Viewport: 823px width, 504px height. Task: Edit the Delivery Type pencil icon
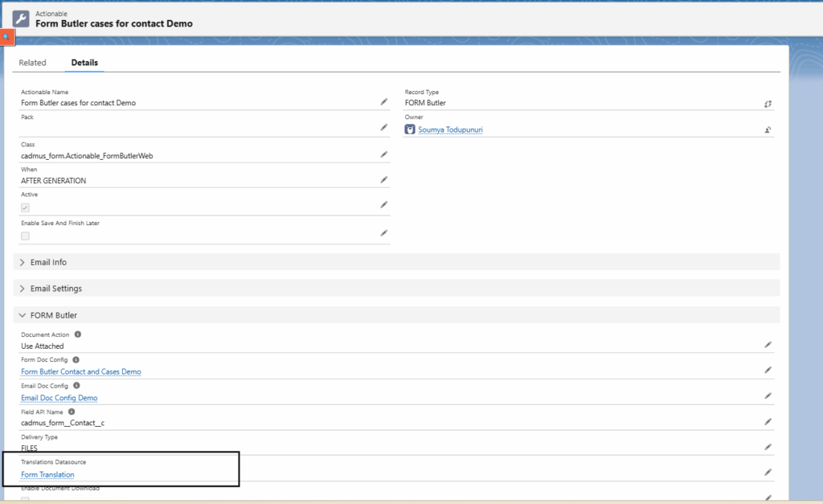(x=768, y=445)
